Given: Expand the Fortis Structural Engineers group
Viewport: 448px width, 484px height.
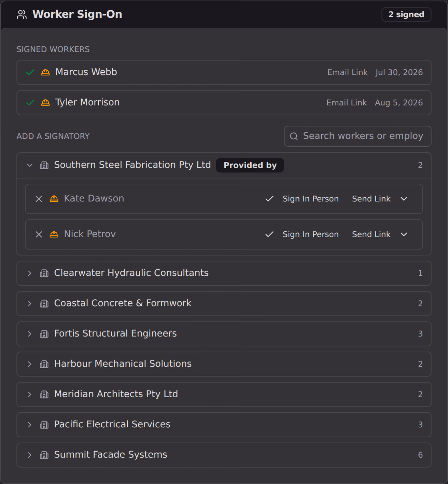Looking at the screenshot, I should click(30, 334).
